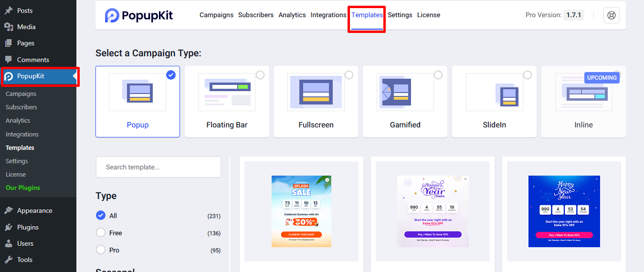
Task: Open the blue Happy New Year template
Action: pyautogui.click(x=564, y=211)
